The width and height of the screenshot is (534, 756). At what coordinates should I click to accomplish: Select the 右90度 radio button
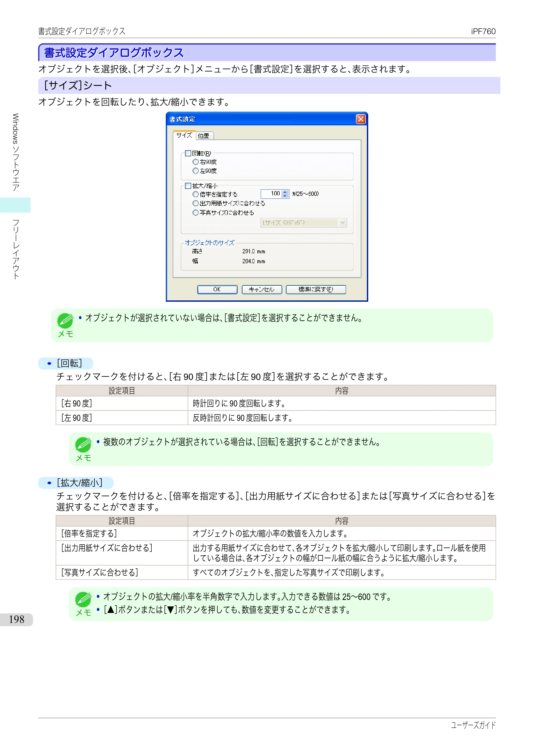(x=195, y=162)
